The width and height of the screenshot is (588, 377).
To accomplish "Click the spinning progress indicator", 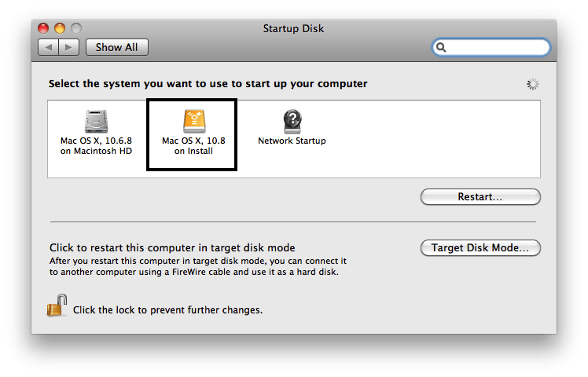I will click(x=532, y=84).
